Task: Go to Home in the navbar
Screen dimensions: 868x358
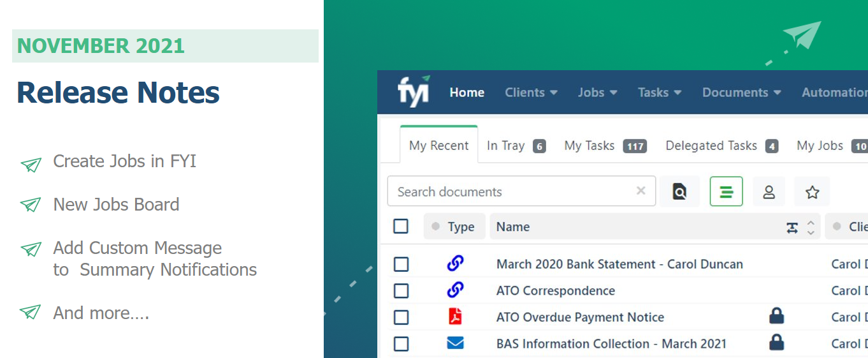Action: [x=467, y=93]
